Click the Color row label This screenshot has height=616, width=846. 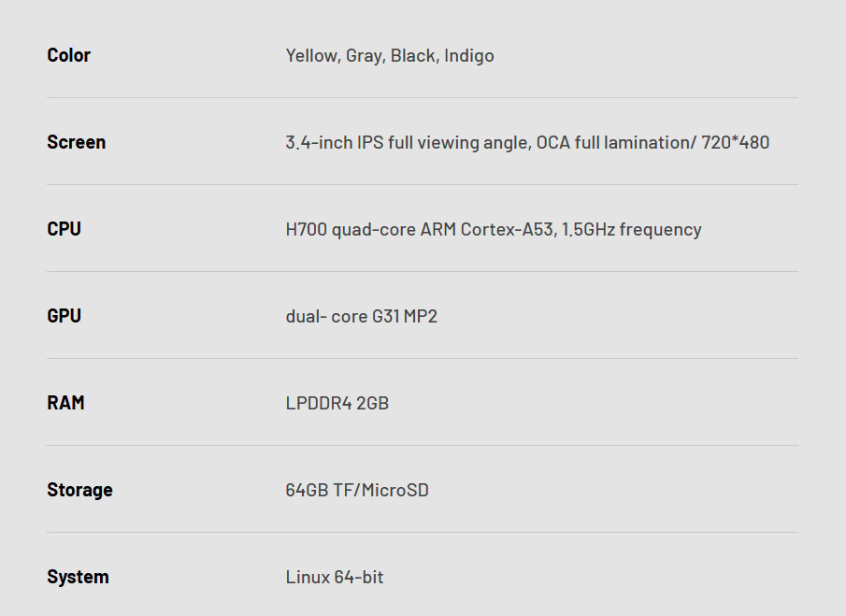(x=68, y=55)
